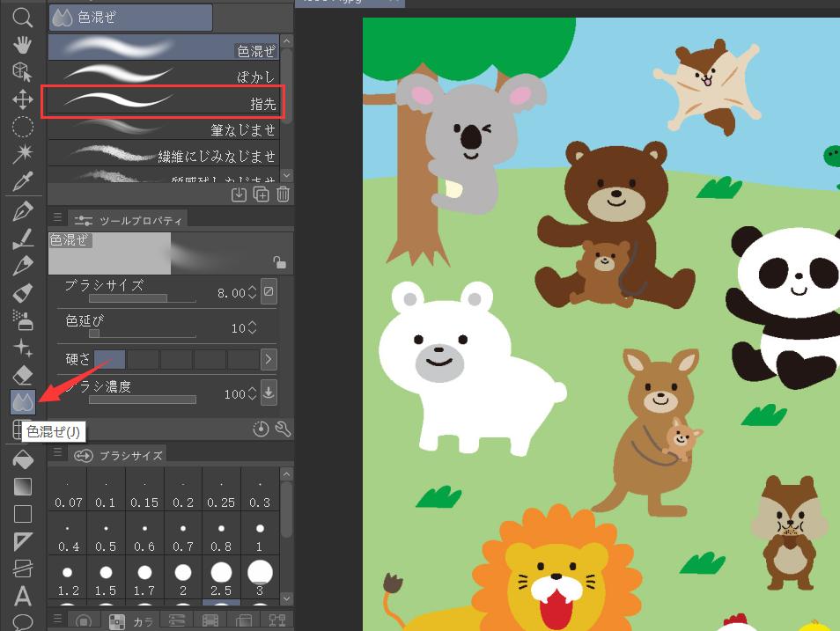Open the ツールプロパティ tab
The height and width of the screenshot is (631, 840).
click(128, 220)
